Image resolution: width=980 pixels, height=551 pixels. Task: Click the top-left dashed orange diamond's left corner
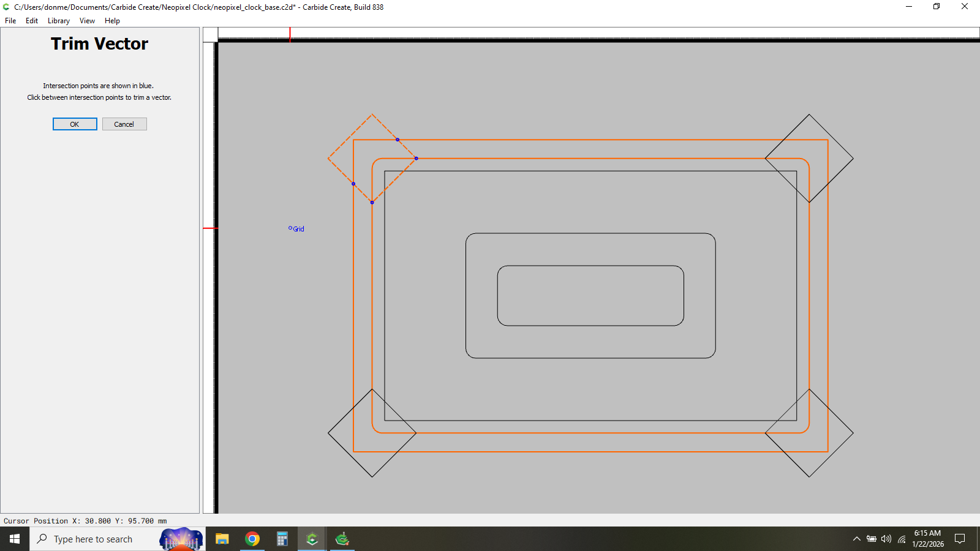(329, 159)
